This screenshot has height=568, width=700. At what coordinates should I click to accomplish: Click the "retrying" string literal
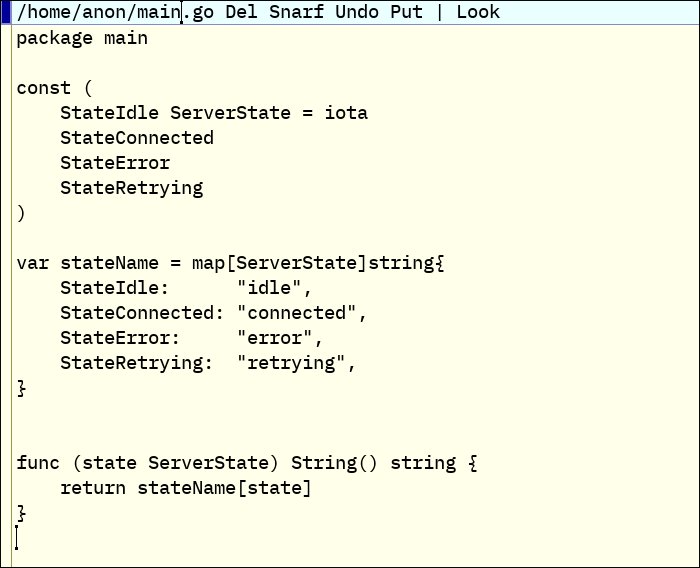[x=291, y=363]
